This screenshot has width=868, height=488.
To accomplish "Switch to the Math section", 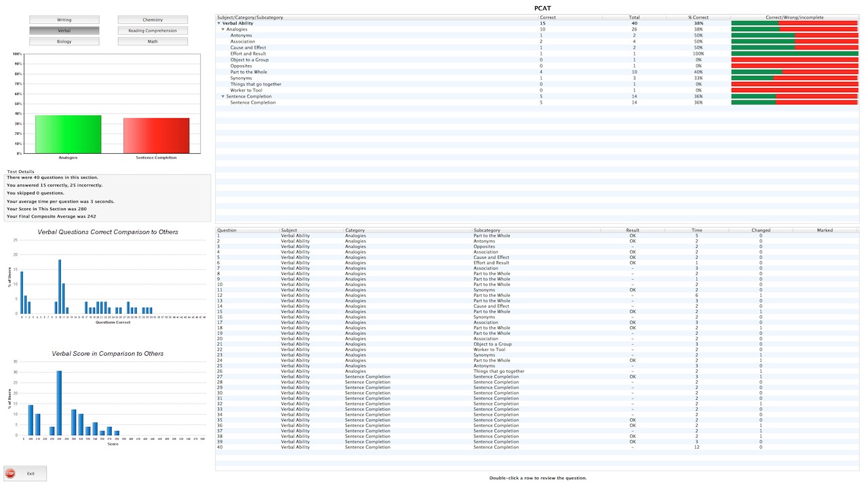I will pyautogui.click(x=153, y=41).
